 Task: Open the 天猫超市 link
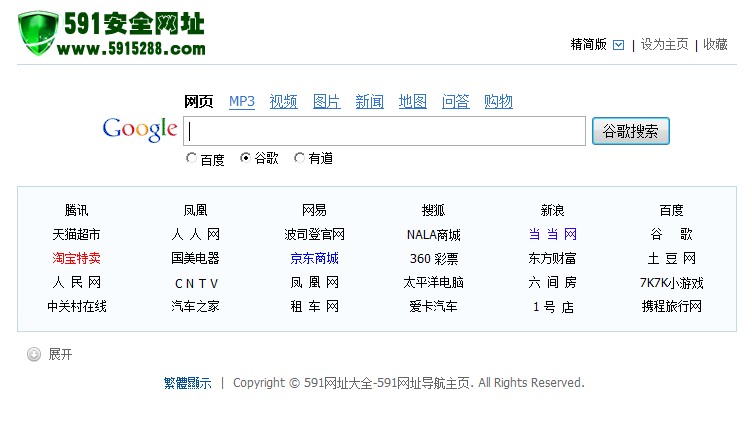point(76,235)
